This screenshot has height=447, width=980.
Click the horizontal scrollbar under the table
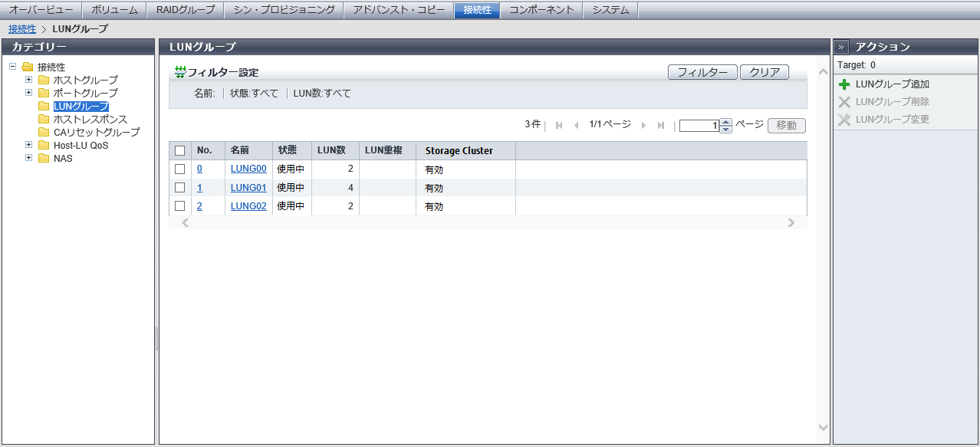click(x=487, y=223)
